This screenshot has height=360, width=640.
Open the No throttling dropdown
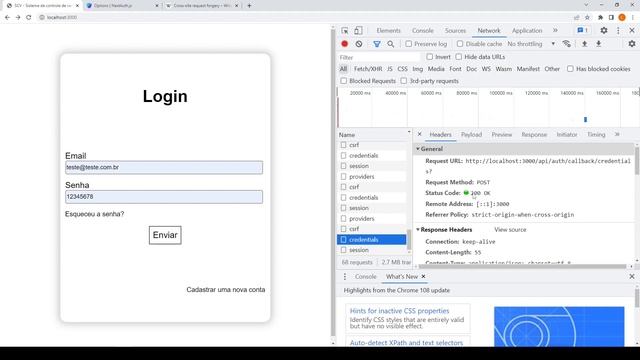click(531, 44)
